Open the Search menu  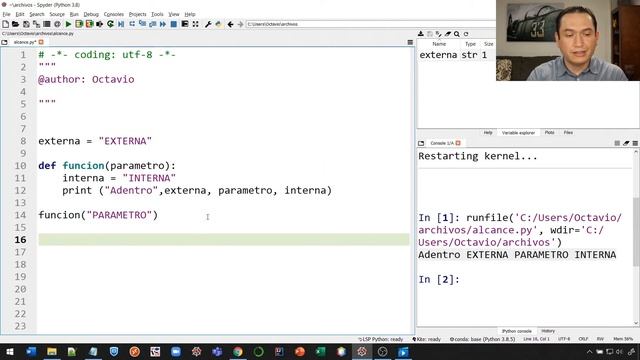coord(37,14)
